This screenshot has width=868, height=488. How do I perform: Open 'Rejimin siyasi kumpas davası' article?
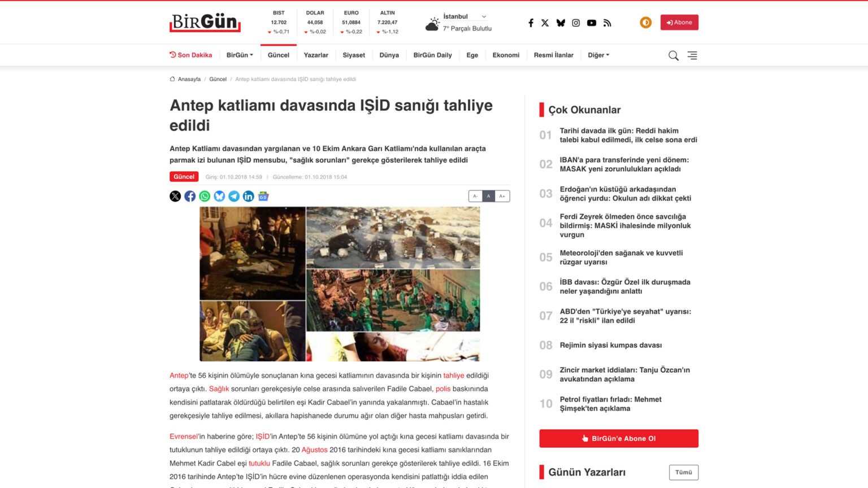[x=611, y=345]
